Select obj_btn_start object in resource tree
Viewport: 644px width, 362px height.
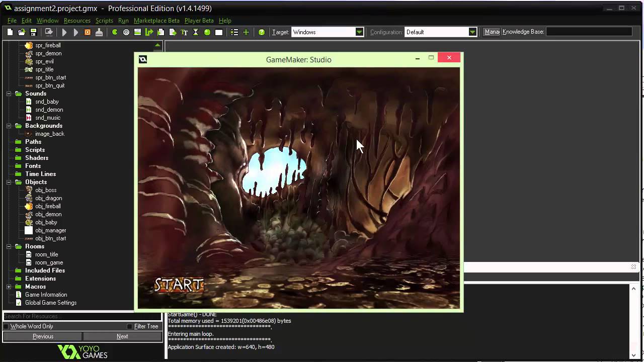[50, 238]
